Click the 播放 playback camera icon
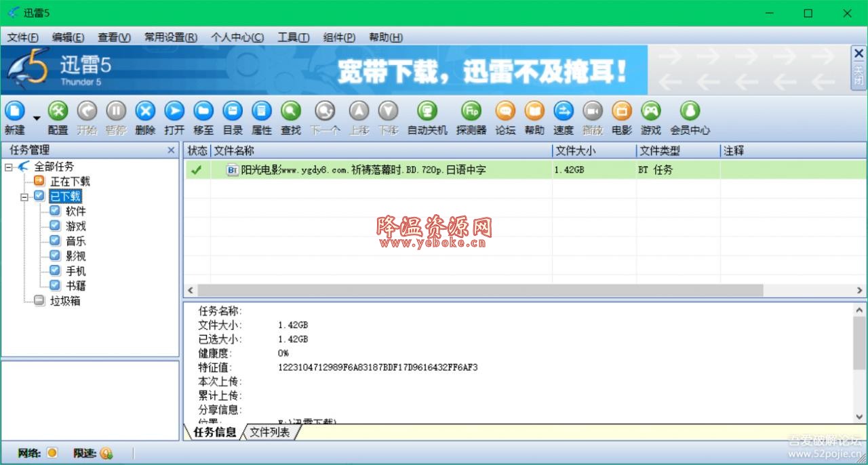 coord(593,110)
